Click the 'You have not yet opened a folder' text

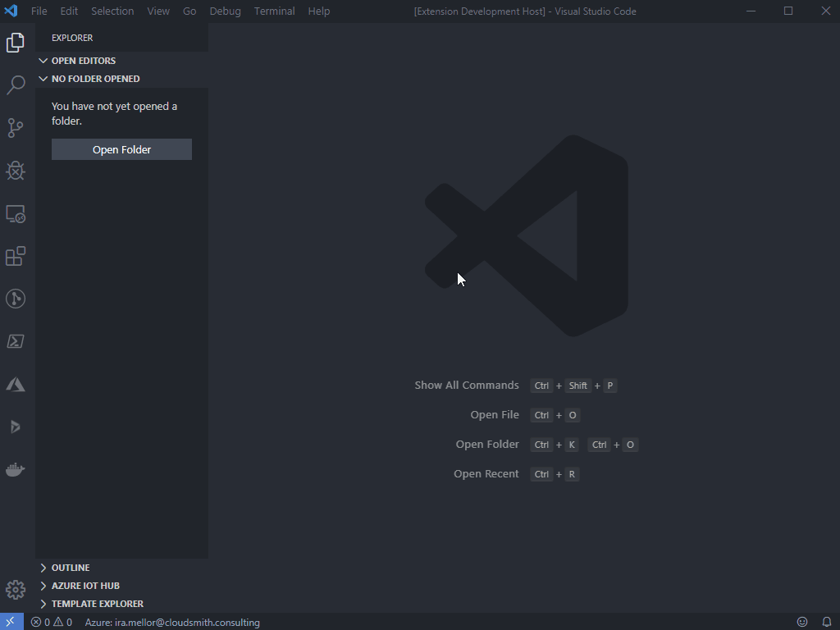click(x=114, y=113)
